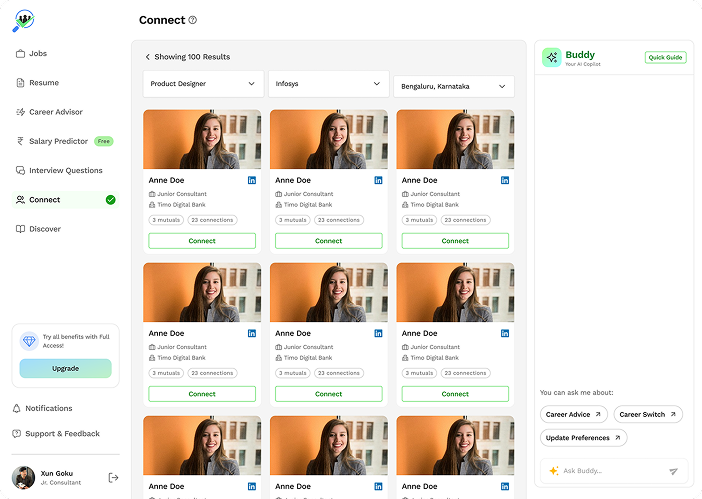Click Connect button on second-row middle card
The width and height of the screenshot is (702, 499).
tap(329, 394)
